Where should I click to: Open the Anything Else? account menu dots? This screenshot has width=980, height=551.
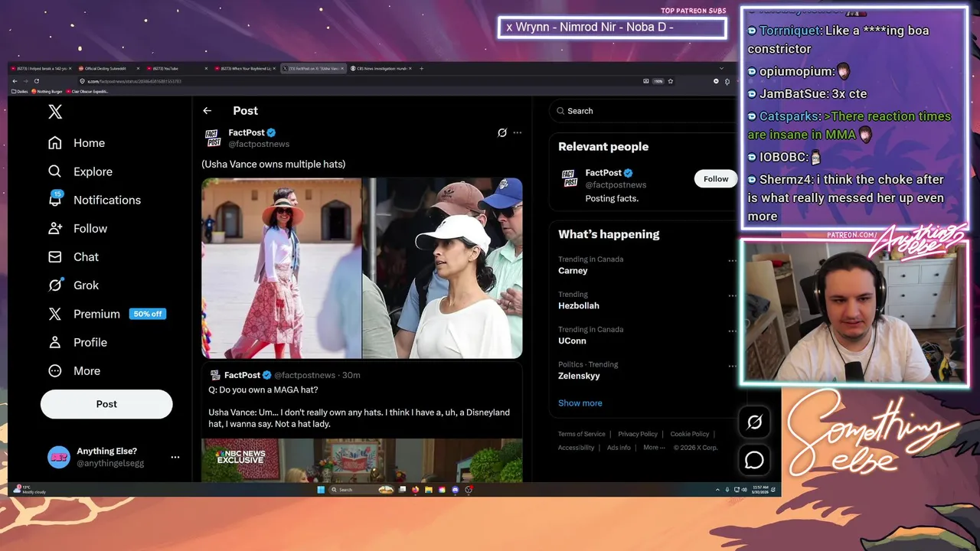pyautogui.click(x=175, y=457)
